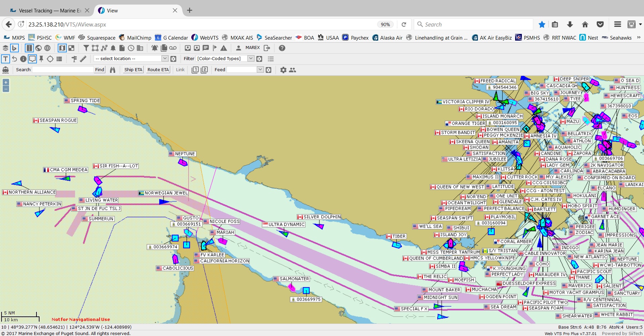Click the undo arrow icon
The width and height of the screenshot is (644, 336).
point(14,59)
